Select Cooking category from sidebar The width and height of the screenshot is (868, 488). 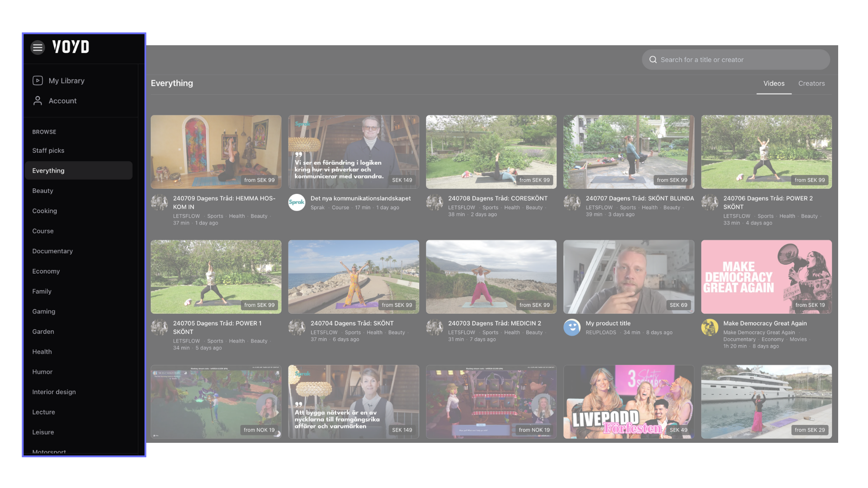(x=45, y=210)
